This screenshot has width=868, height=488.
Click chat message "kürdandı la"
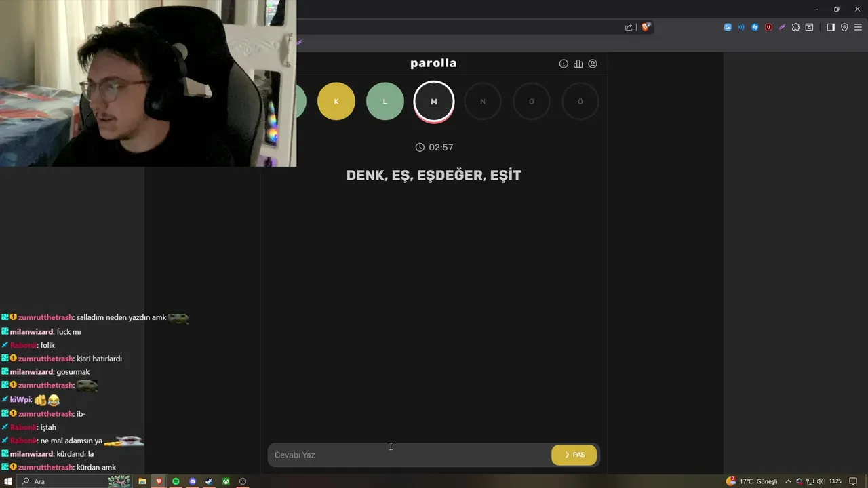(x=75, y=454)
